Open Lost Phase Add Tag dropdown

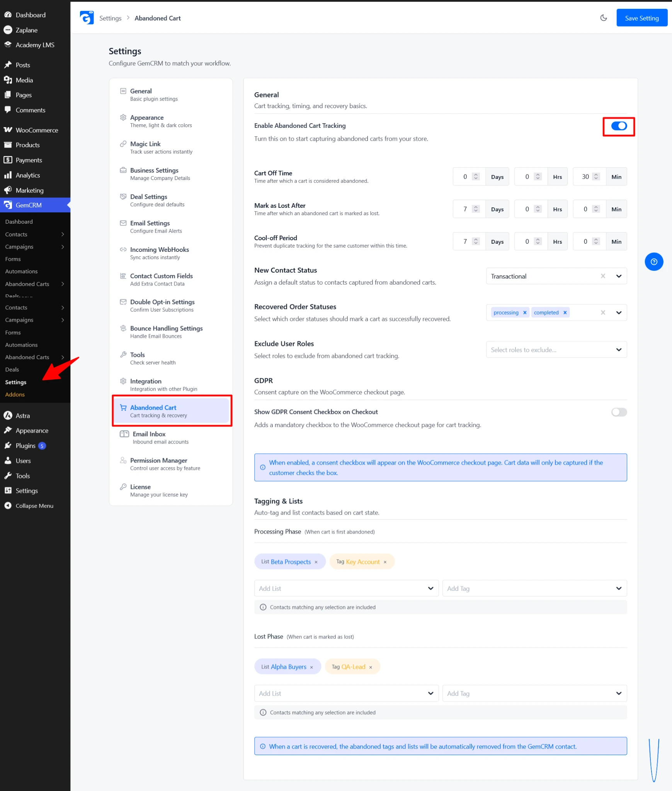coord(534,693)
